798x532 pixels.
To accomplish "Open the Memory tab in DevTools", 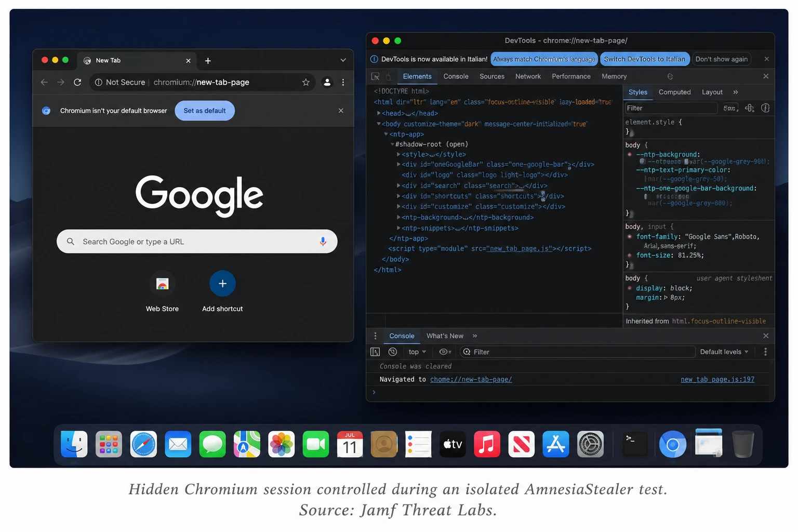I will (614, 76).
